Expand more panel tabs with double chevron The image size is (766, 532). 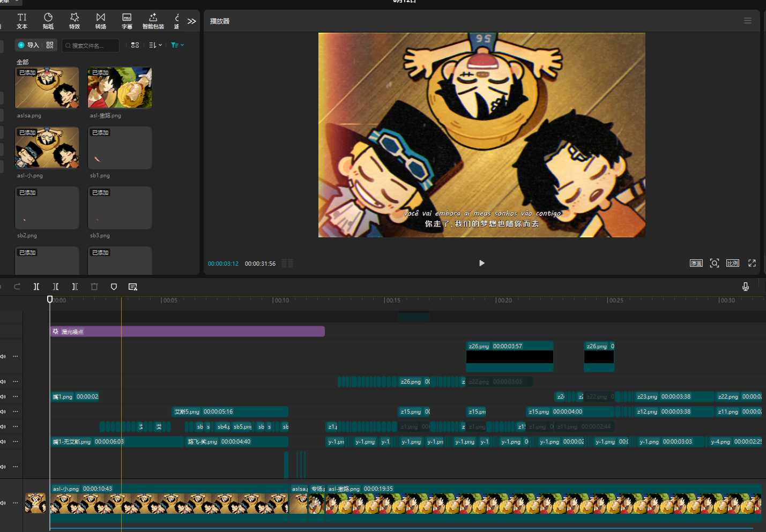191,21
